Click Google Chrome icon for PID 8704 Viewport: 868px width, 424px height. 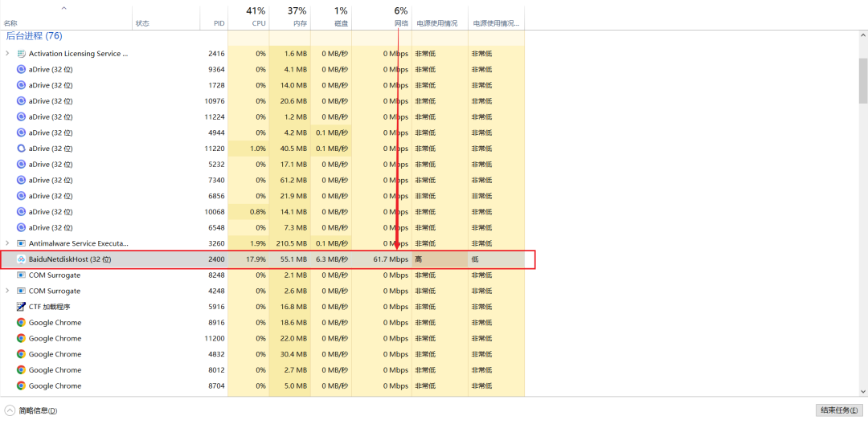[22, 386]
